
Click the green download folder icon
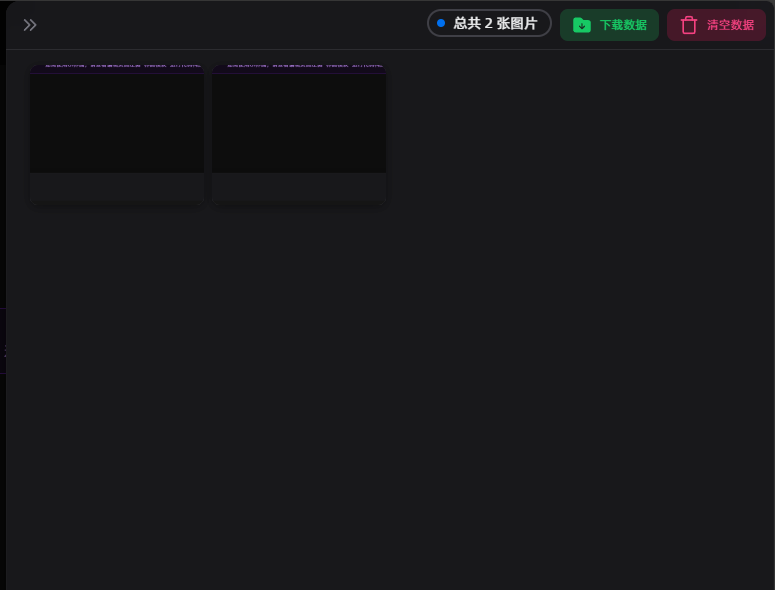(x=582, y=25)
